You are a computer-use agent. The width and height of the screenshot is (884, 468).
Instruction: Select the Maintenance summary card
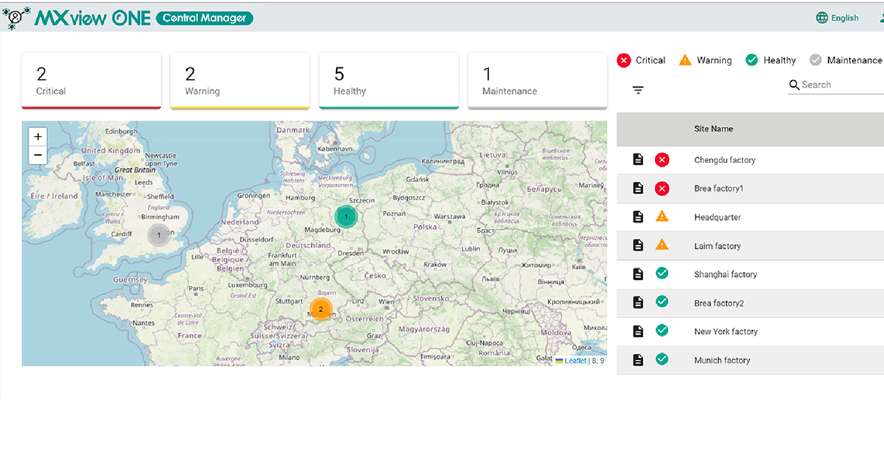click(x=537, y=80)
